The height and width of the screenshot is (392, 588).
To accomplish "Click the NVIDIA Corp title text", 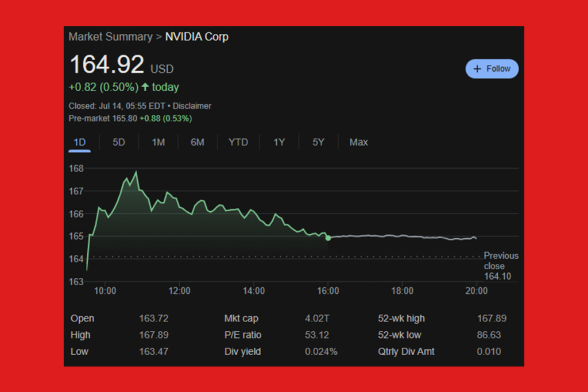I will [x=196, y=37].
